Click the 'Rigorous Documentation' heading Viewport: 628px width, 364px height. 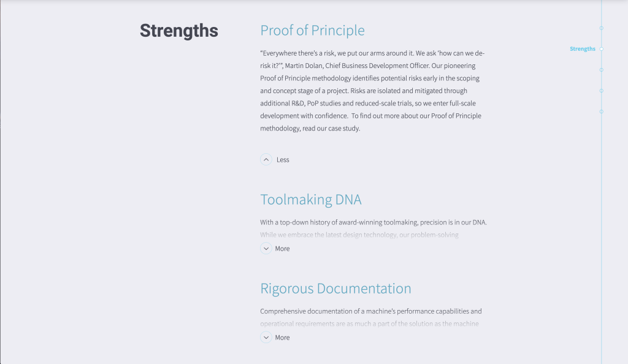[335, 289]
